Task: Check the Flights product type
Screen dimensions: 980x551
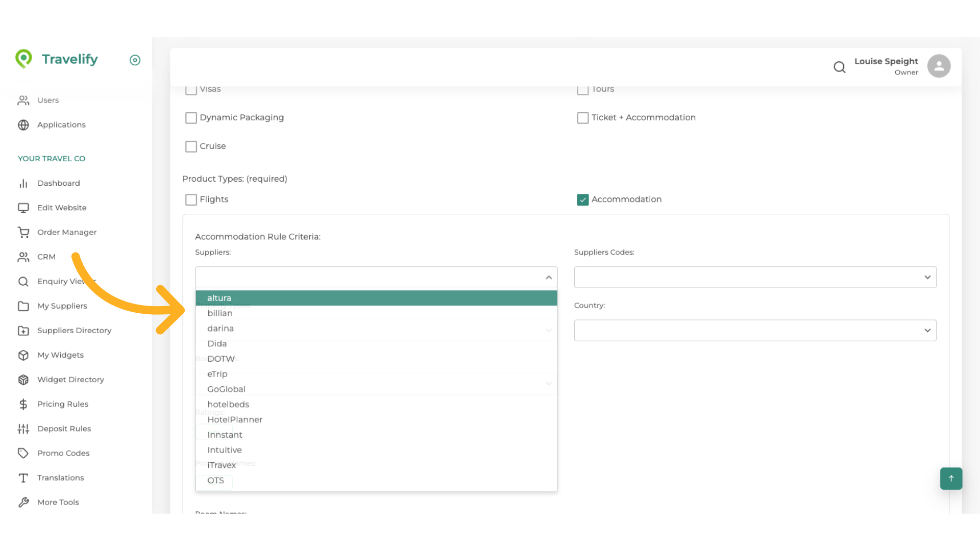Action: click(x=191, y=199)
